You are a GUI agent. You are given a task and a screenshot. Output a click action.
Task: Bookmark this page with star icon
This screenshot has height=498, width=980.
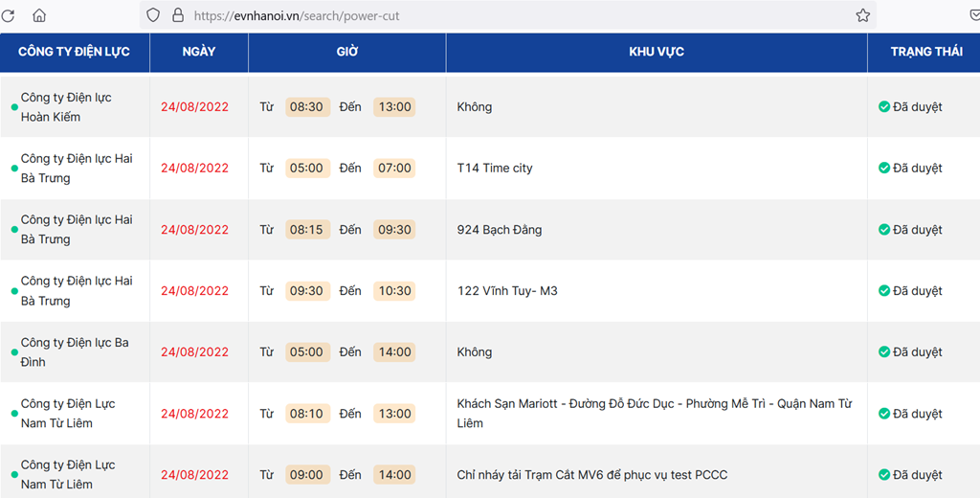[863, 15]
